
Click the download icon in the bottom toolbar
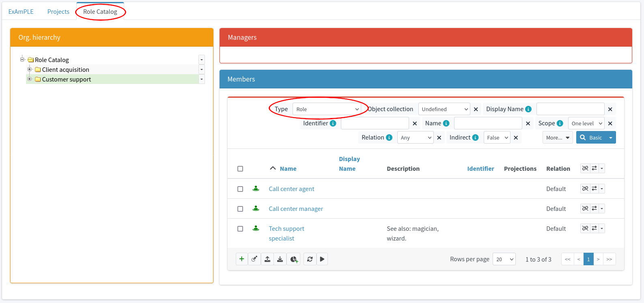tap(280, 259)
